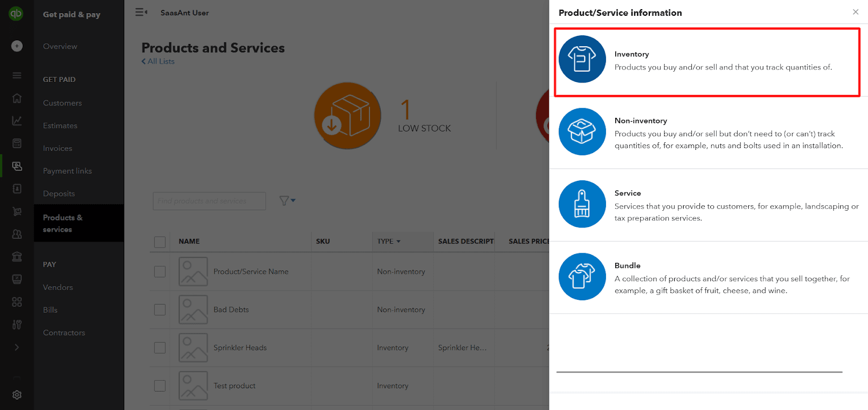Click the four-squares apps icon

[17, 302]
